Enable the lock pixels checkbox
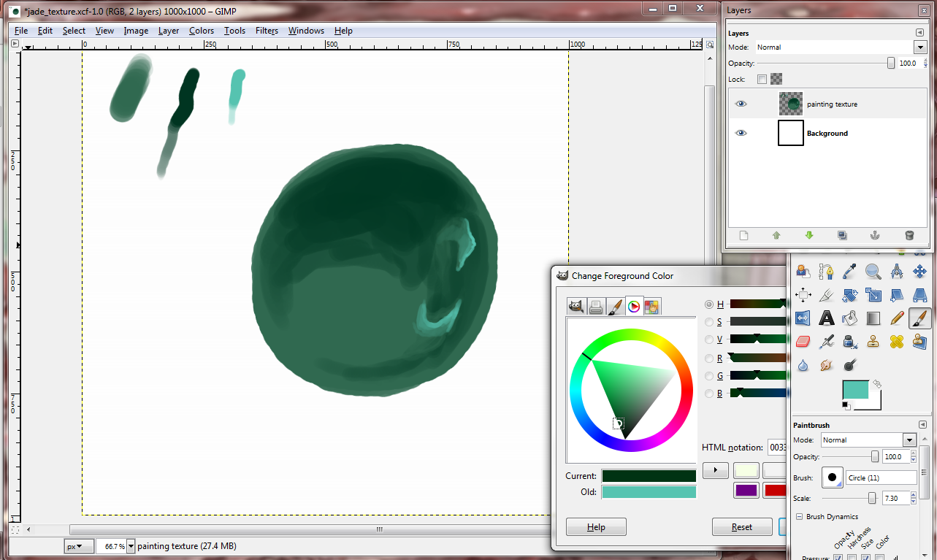Viewport: 937px width, 560px height. 762,79
